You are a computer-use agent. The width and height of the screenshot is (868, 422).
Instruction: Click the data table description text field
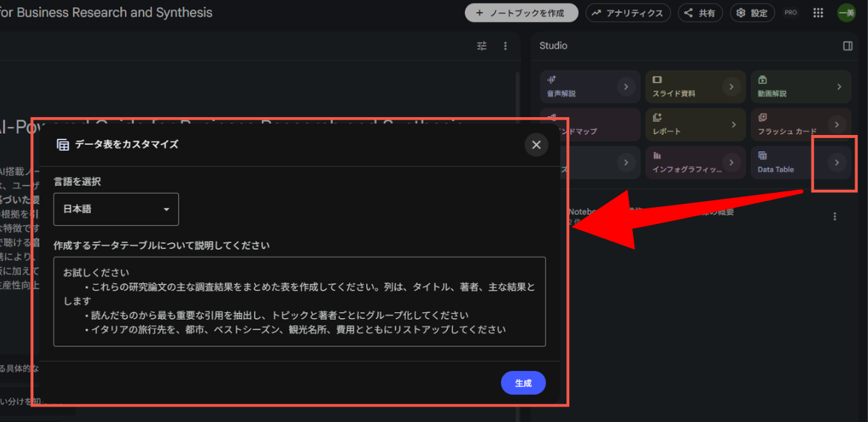[299, 301]
